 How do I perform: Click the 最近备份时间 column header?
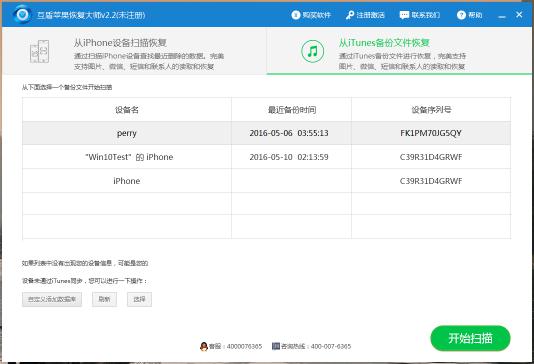tap(292, 110)
